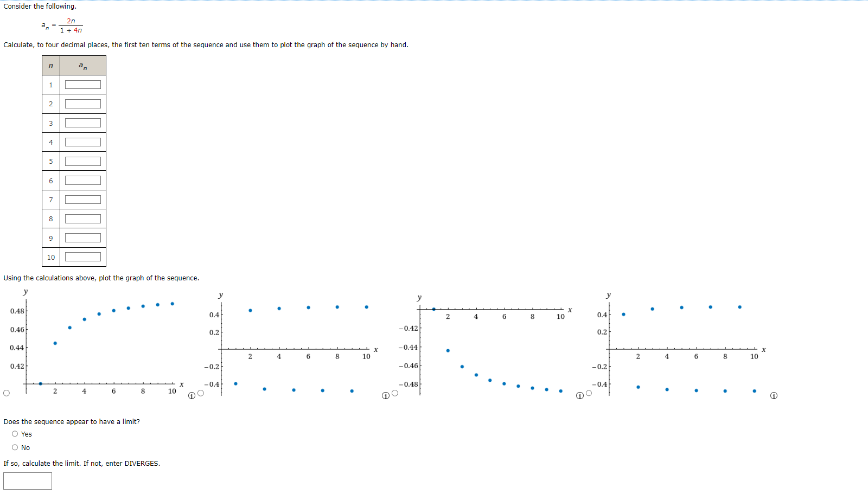Click the answer field for n equals 5
Image resolution: width=868 pixels, height=494 pixels.
click(82, 161)
